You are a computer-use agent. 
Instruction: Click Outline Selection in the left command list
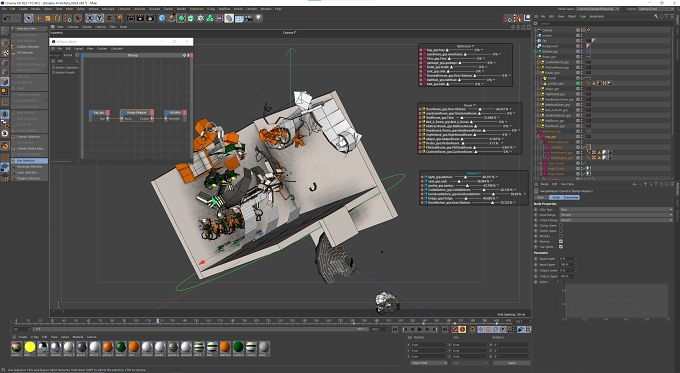coord(29,46)
